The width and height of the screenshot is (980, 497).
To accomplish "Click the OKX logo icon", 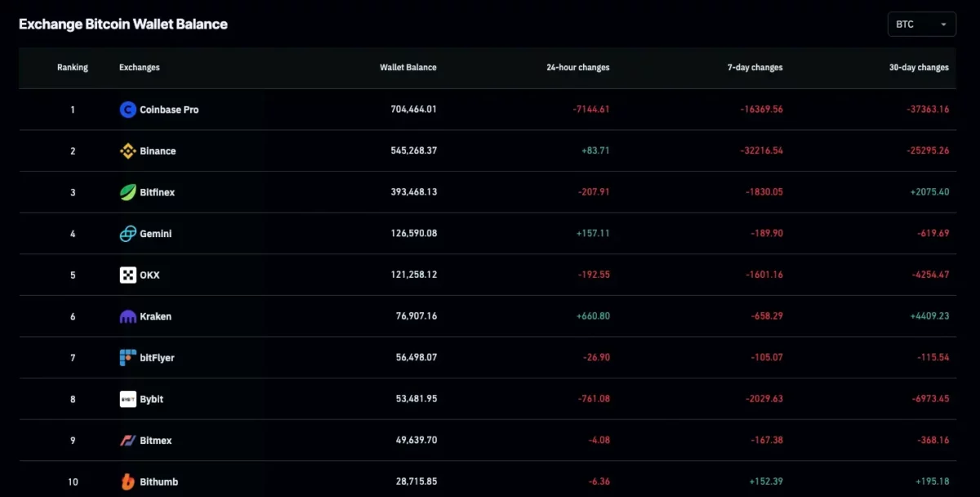I will click(x=127, y=275).
